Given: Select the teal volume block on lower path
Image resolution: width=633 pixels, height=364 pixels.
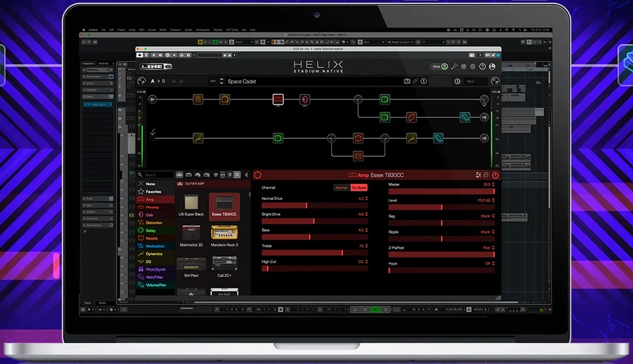Looking at the screenshot, I should coord(438,138).
